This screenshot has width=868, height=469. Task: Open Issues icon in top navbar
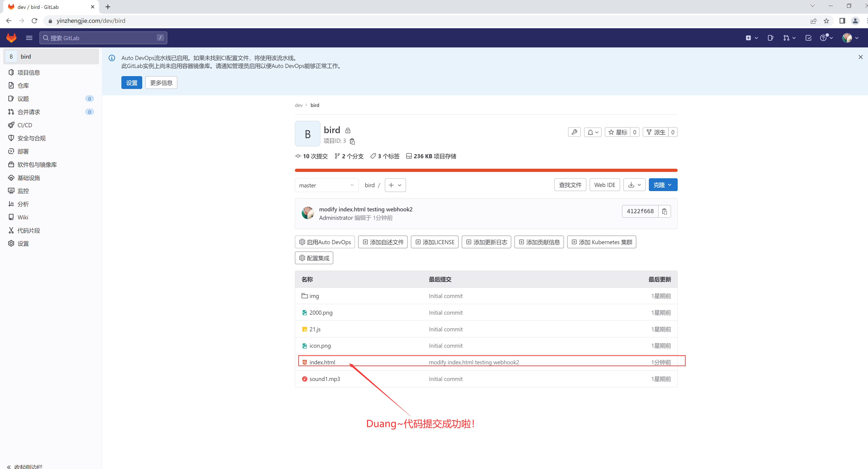770,38
